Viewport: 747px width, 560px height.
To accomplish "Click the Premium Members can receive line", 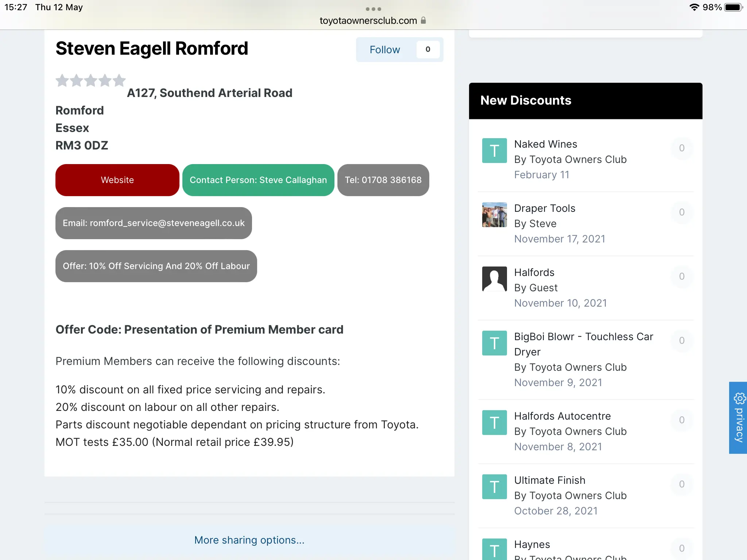I will pos(198,361).
